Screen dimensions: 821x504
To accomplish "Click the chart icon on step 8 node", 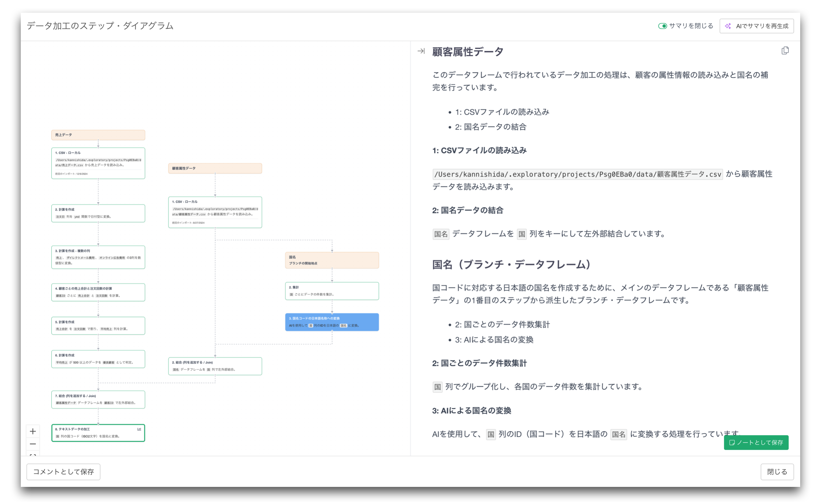I will [139, 429].
